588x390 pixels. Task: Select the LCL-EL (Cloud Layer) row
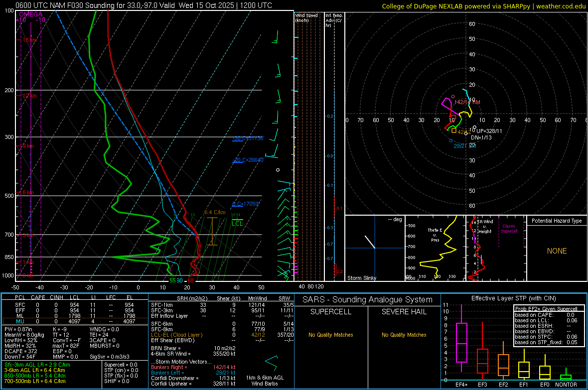[x=222, y=335]
